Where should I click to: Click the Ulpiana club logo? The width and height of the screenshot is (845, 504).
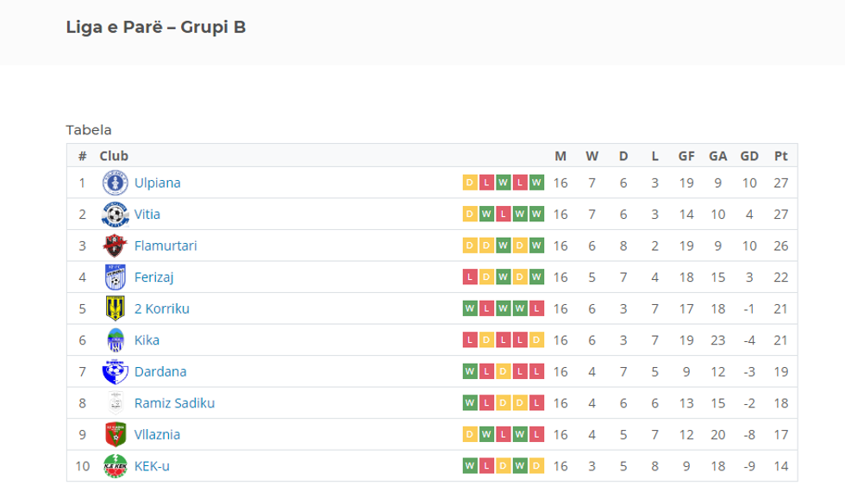pos(115,183)
